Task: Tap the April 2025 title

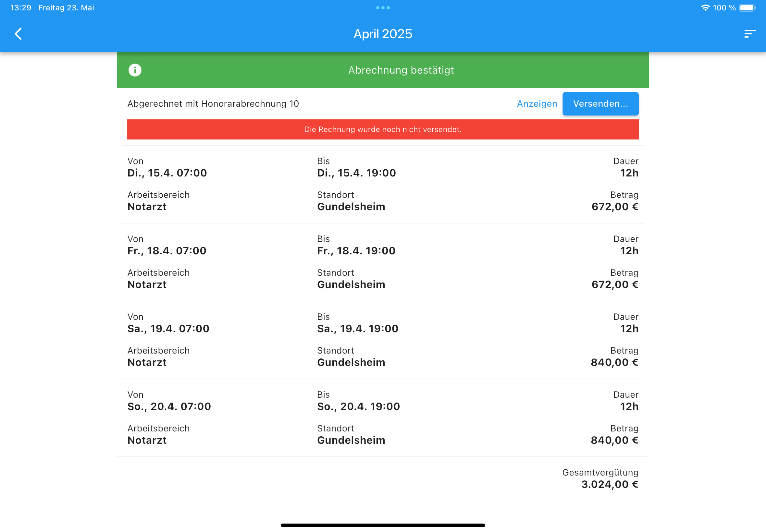Action: tap(383, 34)
